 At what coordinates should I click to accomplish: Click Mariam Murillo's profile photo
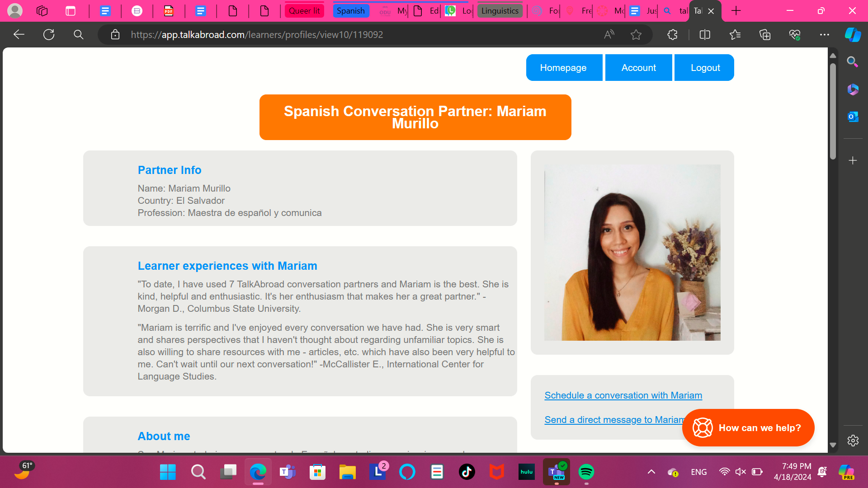(632, 253)
